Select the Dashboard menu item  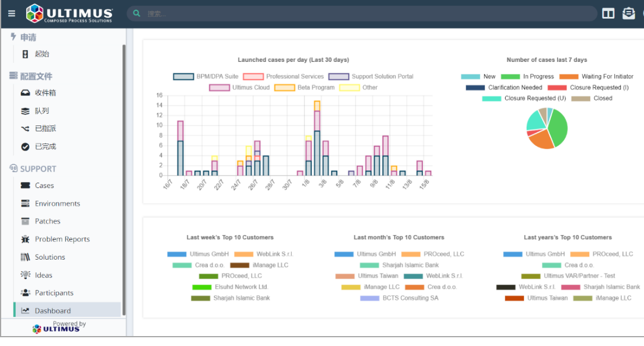pos(68,310)
